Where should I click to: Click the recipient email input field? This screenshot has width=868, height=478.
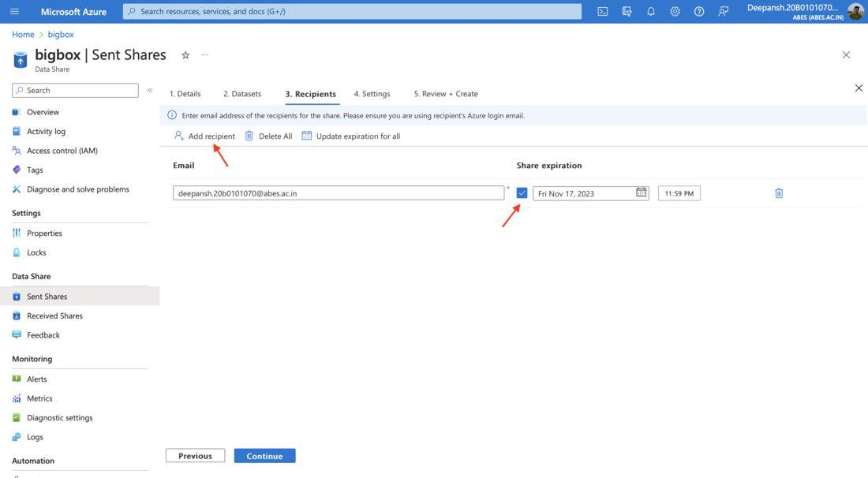coord(339,193)
